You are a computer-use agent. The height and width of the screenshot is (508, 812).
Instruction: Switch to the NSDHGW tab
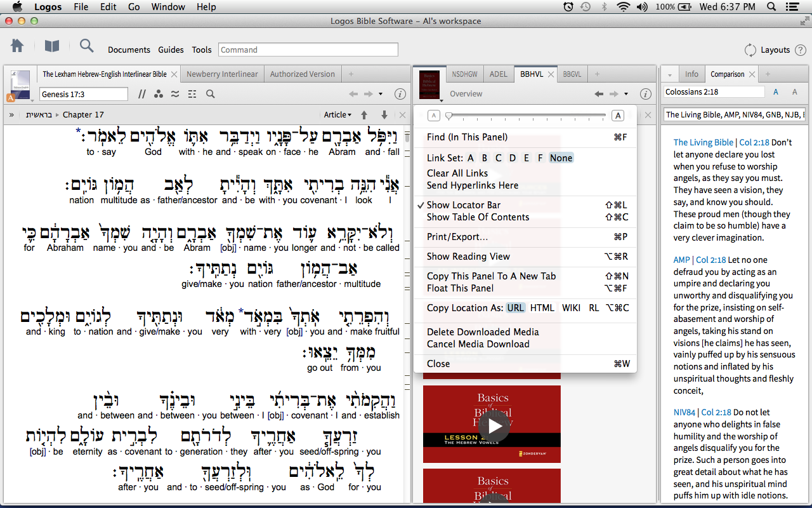[464, 74]
